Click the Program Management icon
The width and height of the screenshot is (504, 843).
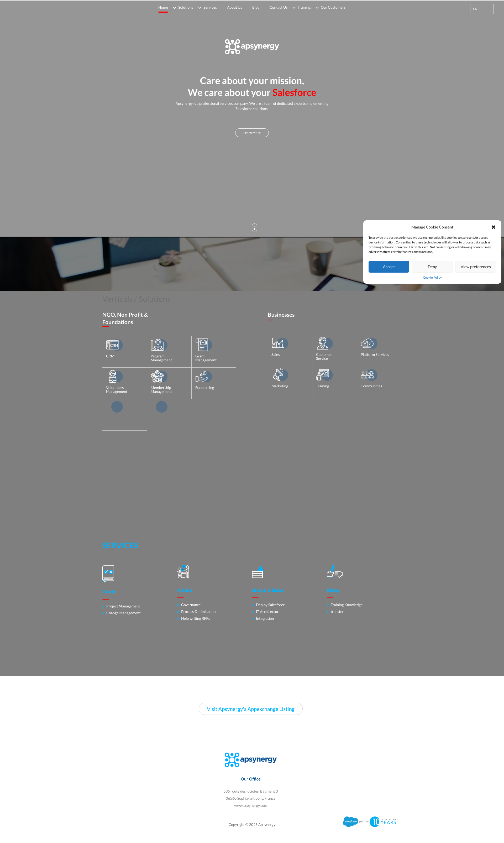click(x=157, y=345)
